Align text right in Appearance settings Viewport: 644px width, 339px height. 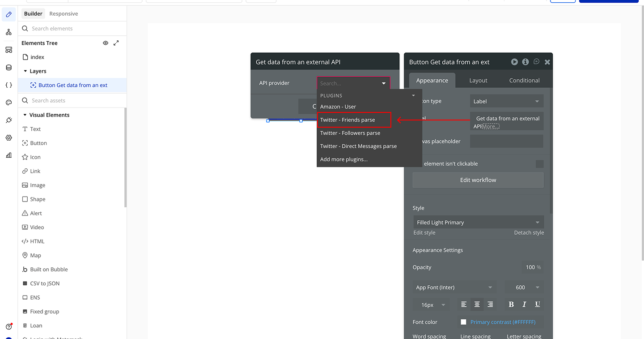point(490,305)
